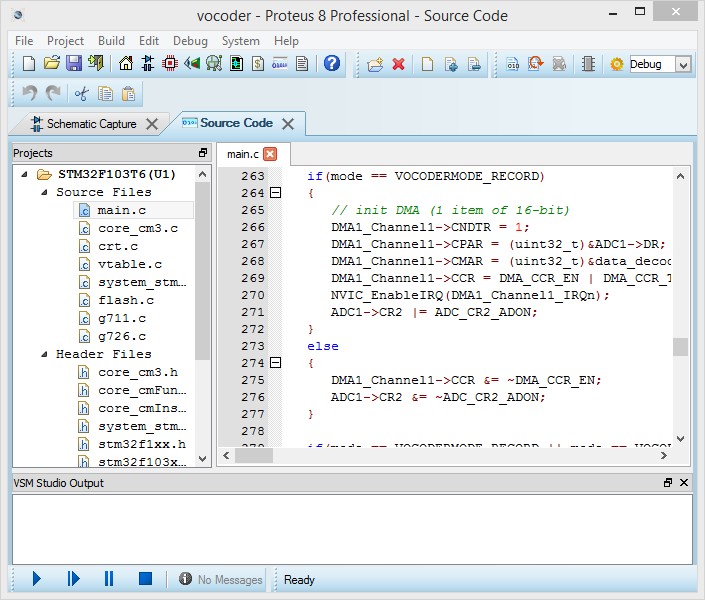705x600 pixels.
Task: Open build settings gear icon
Action: point(617,64)
